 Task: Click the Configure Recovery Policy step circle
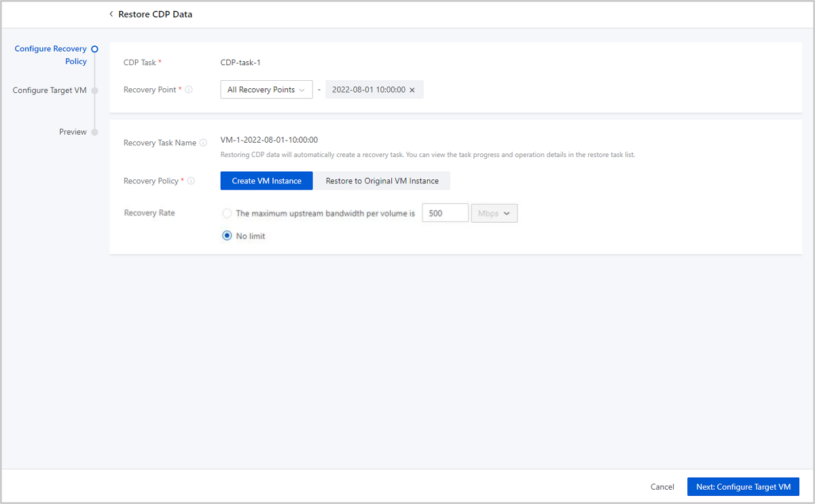coord(95,49)
